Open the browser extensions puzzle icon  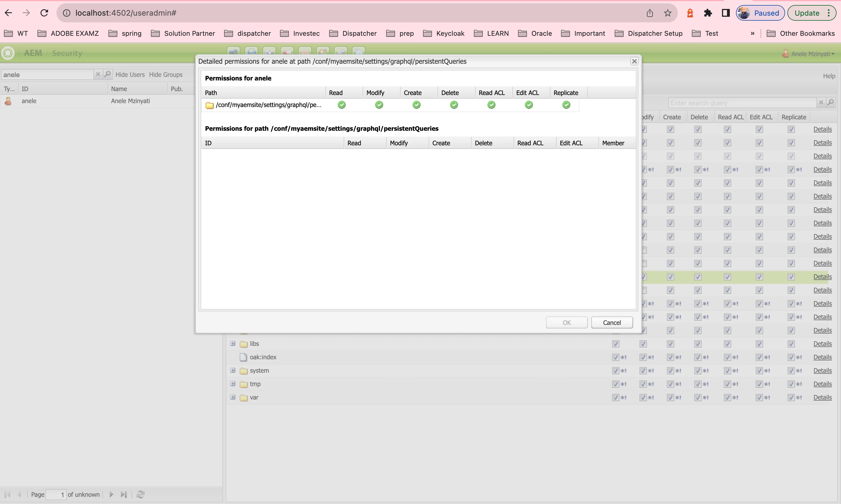pos(707,13)
